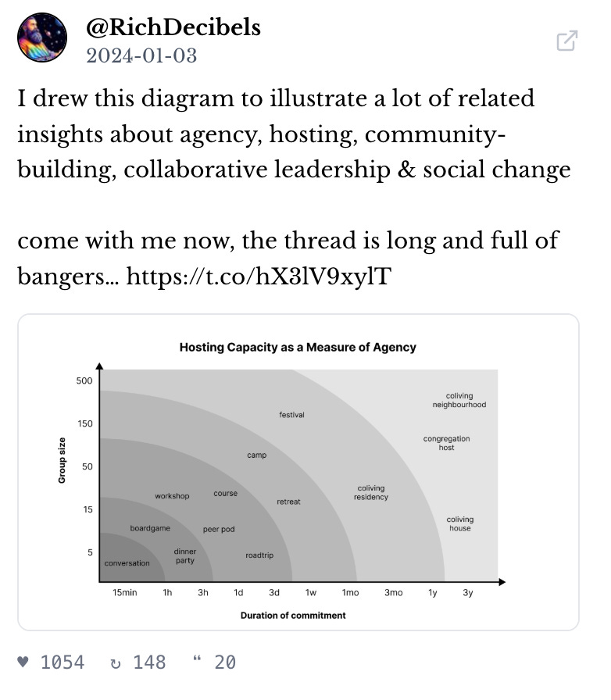Click the heart likes icon
Viewport: 611px width, 700px height.
click(23, 662)
